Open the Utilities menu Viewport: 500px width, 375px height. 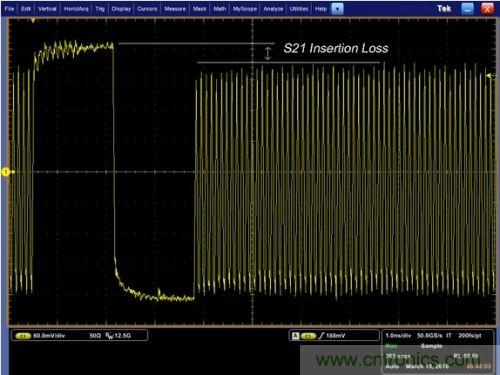pyautogui.click(x=299, y=9)
